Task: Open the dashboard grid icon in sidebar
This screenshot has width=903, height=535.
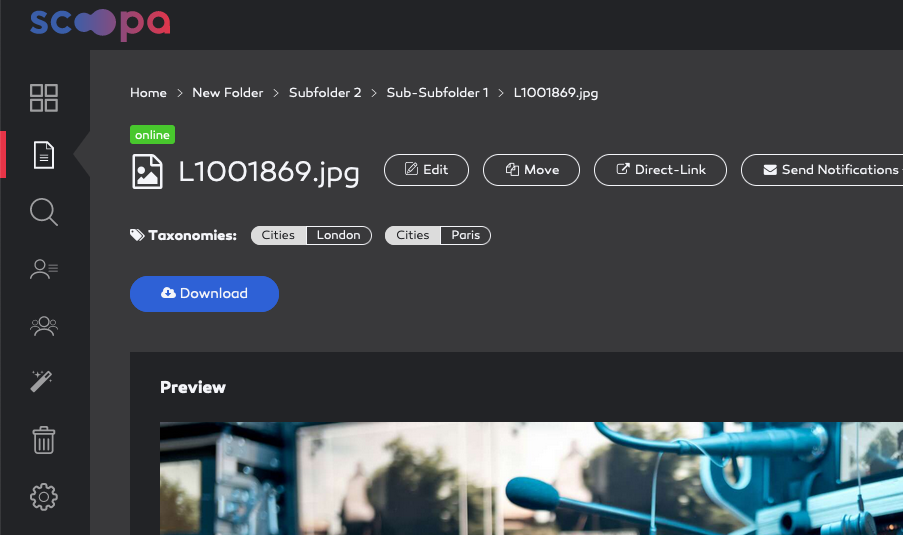Action: pyautogui.click(x=44, y=98)
